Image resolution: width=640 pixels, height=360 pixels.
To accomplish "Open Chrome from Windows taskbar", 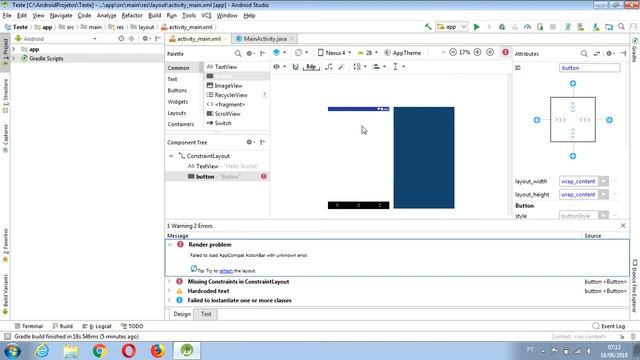I will click(x=100, y=351).
